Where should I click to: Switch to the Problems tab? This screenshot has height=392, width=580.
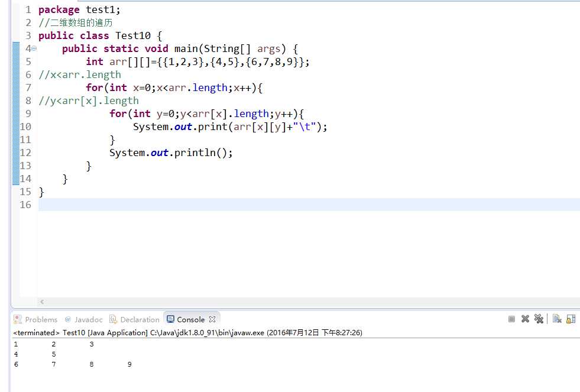35,319
